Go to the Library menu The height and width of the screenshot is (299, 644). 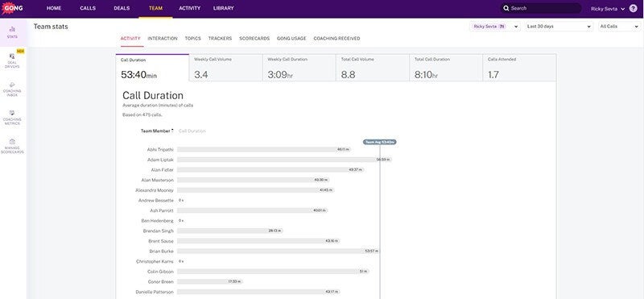pyautogui.click(x=224, y=8)
